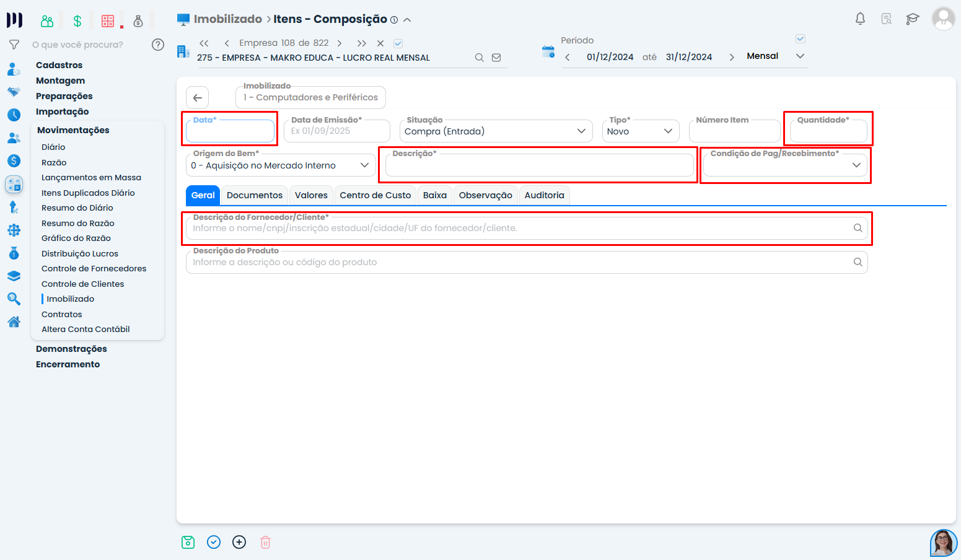Go to Demonstrações menu section
Viewport: 961px width, 560px height.
pyautogui.click(x=71, y=349)
